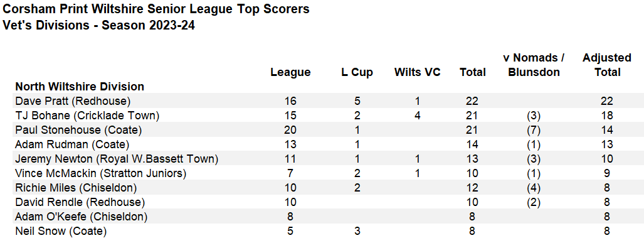644x238 pixels.
Task: Select Richie Miles (Chiseldon) name cell
Action: point(76,188)
